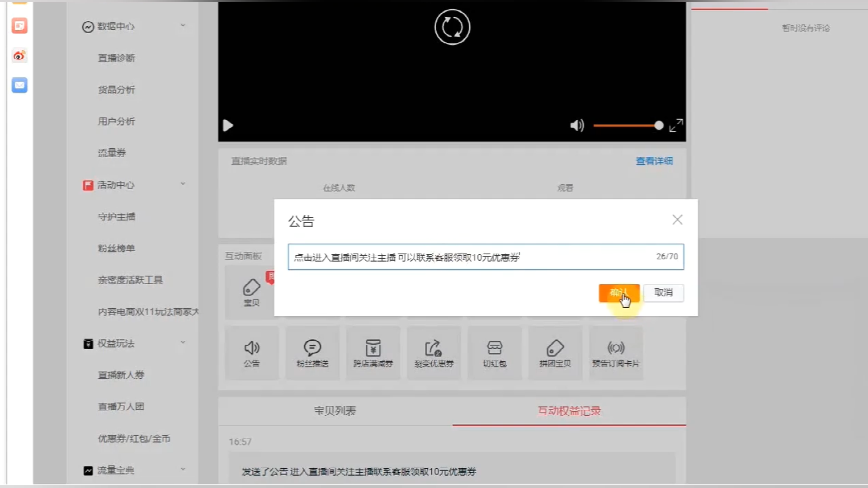Collapse the 权益玩法 sidebar section

tap(183, 342)
